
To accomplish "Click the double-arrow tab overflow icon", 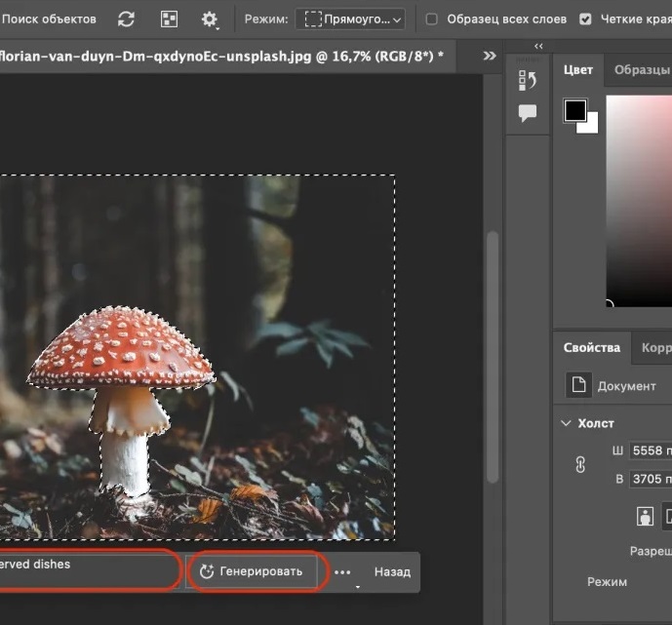I will click(x=490, y=56).
